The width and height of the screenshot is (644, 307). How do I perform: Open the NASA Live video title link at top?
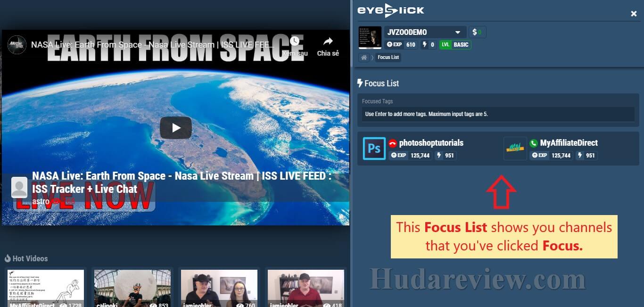click(x=152, y=45)
